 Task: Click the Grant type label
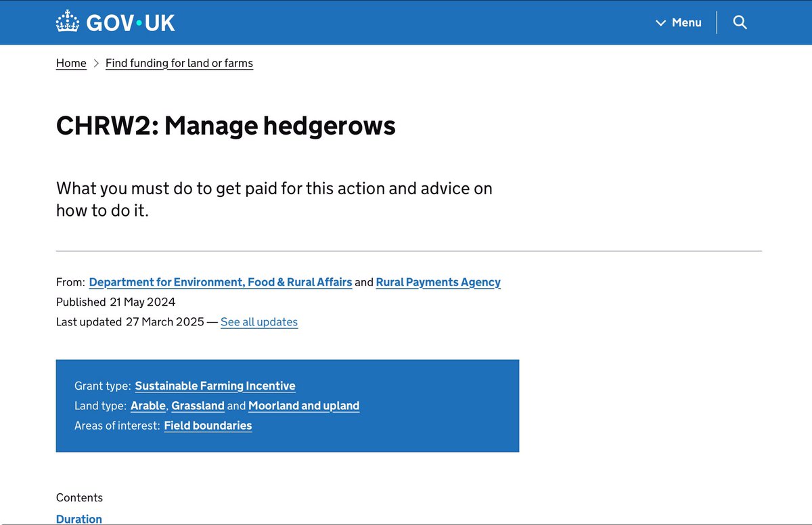103,386
